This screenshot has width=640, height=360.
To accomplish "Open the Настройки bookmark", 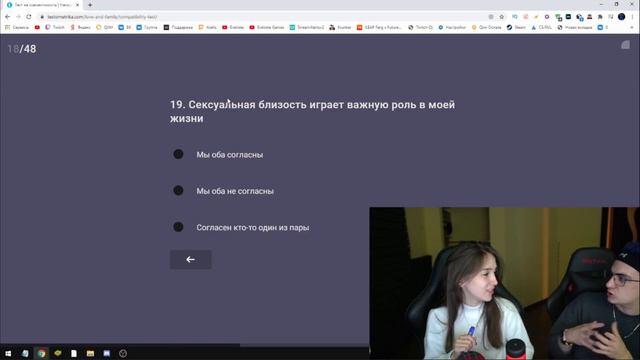I will [452, 27].
